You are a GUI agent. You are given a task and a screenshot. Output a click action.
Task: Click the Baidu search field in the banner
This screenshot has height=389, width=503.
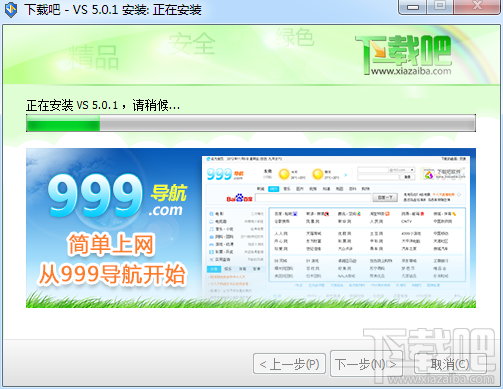(313, 198)
